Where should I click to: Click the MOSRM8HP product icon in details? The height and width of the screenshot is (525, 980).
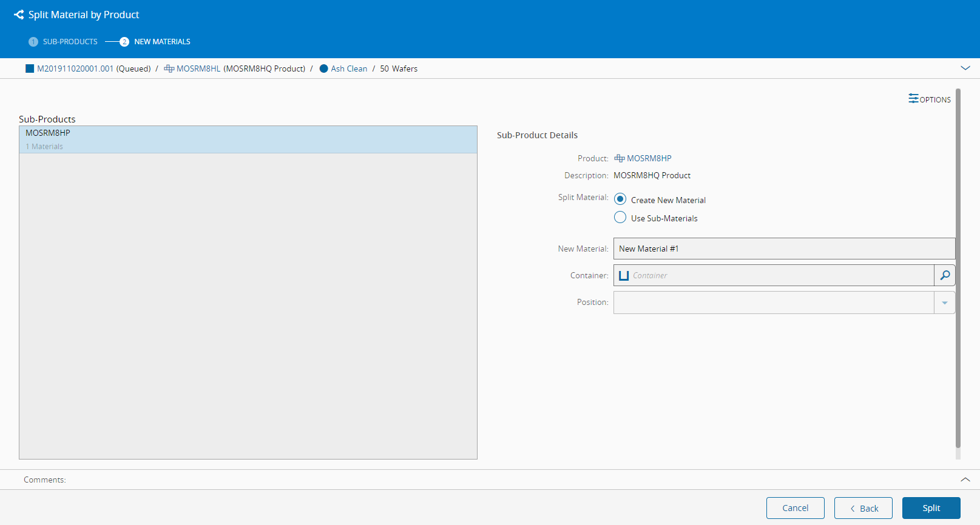point(620,158)
